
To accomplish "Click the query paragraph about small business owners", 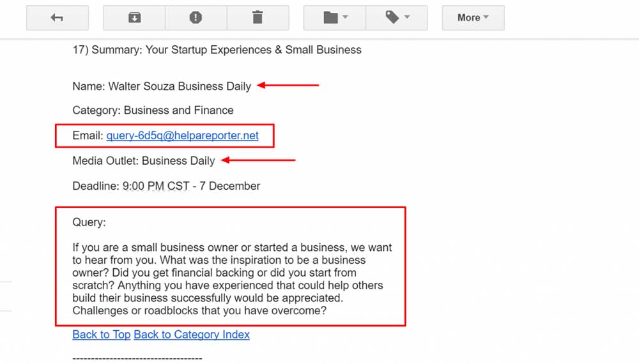I will (x=233, y=279).
